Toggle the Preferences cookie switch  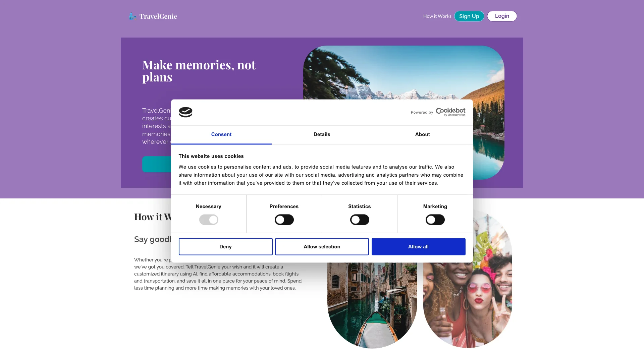point(284,220)
